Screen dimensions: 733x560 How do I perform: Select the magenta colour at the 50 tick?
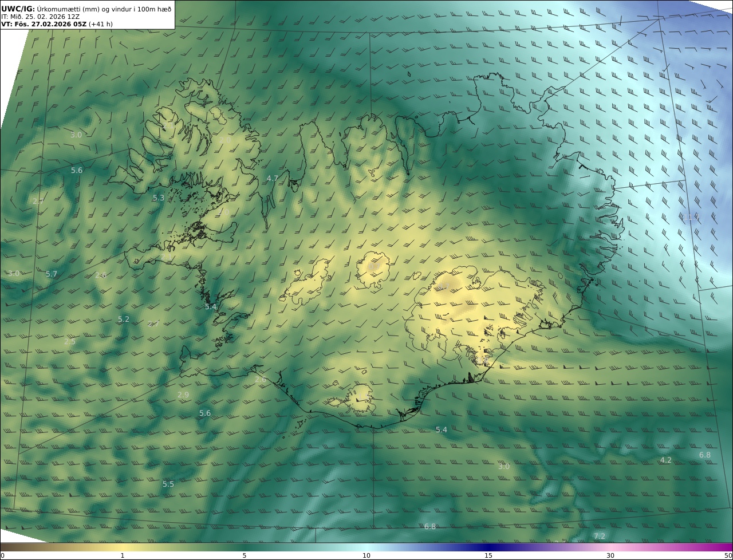click(728, 547)
